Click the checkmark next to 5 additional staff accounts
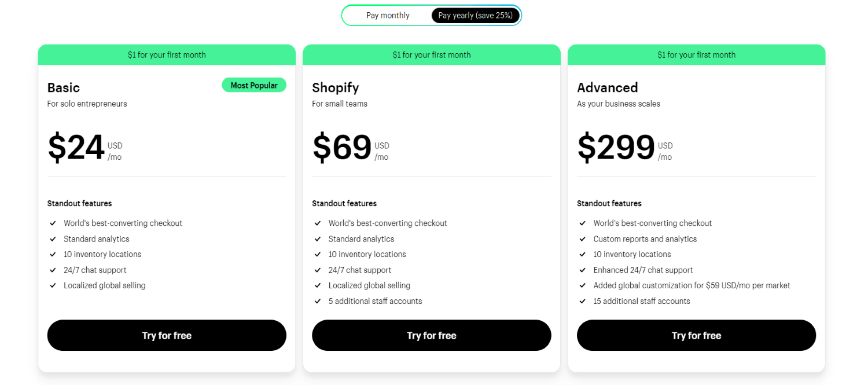 click(318, 300)
